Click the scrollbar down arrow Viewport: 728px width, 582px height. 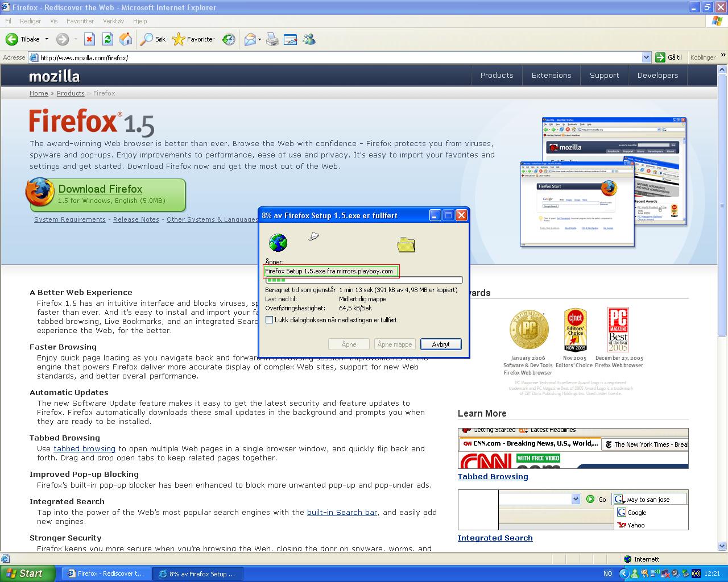click(x=722, y=547)
